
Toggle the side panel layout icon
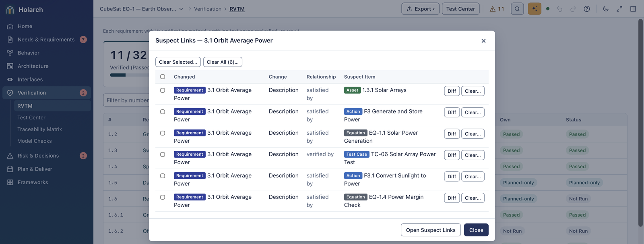(633, 9)
